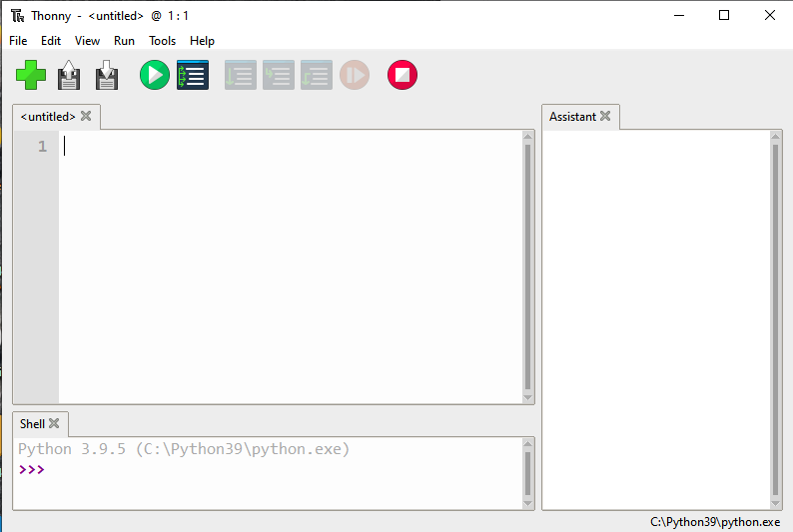Click the Step into icon

coord(279,75)
